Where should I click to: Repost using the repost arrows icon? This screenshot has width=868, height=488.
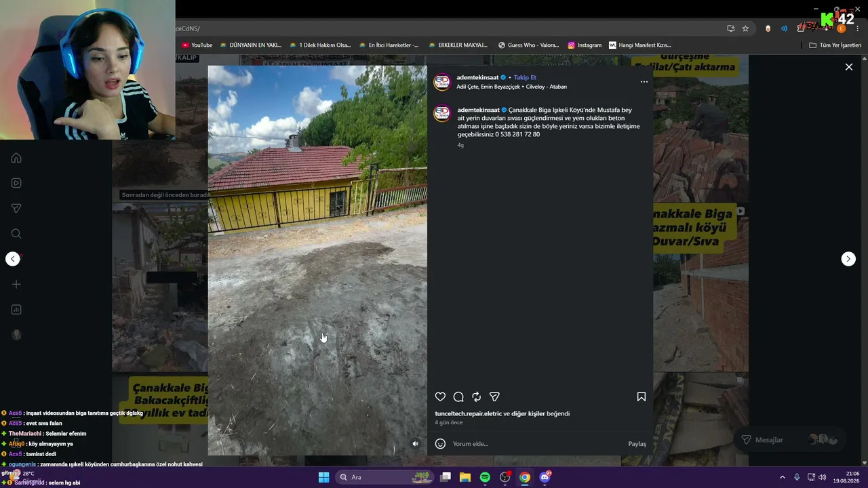pyautogui.click(x=476, y=396)
